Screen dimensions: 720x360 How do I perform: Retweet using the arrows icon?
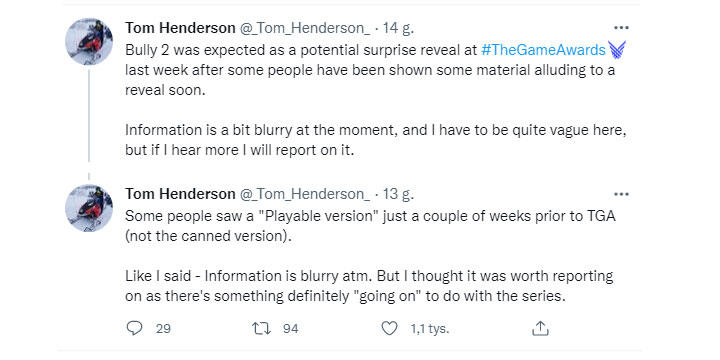261,328
